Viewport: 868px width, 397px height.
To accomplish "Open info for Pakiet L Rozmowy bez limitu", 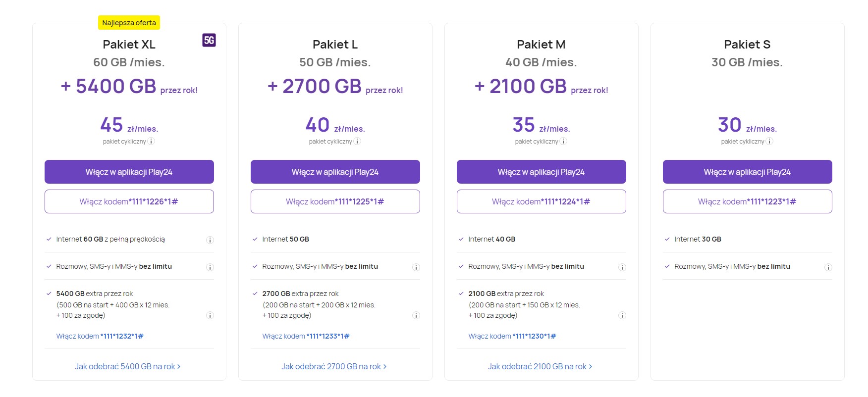I will click(x=416, y=267).
